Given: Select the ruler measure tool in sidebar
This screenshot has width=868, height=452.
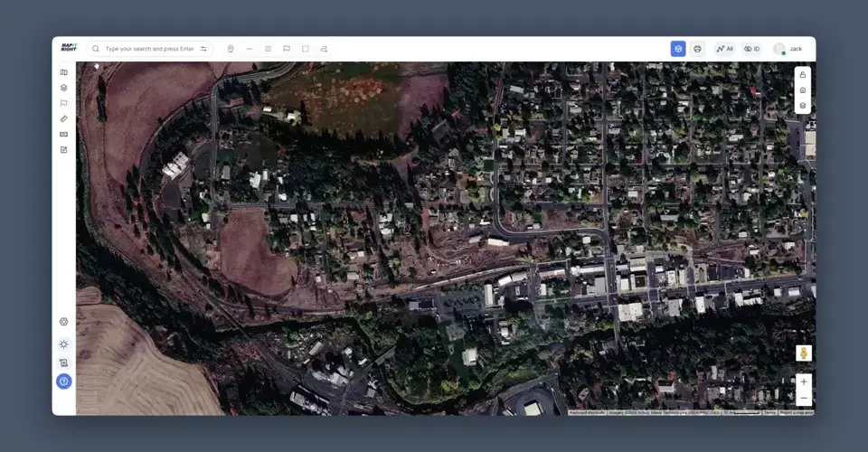Looking at the screenshot, I should pyautogui.click(x=63, y=118).
